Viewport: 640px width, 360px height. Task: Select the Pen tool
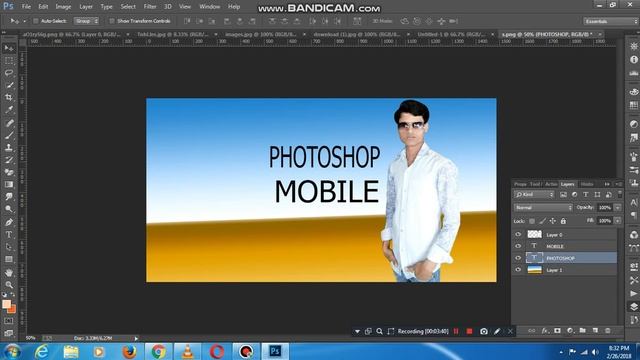point(9,222)
